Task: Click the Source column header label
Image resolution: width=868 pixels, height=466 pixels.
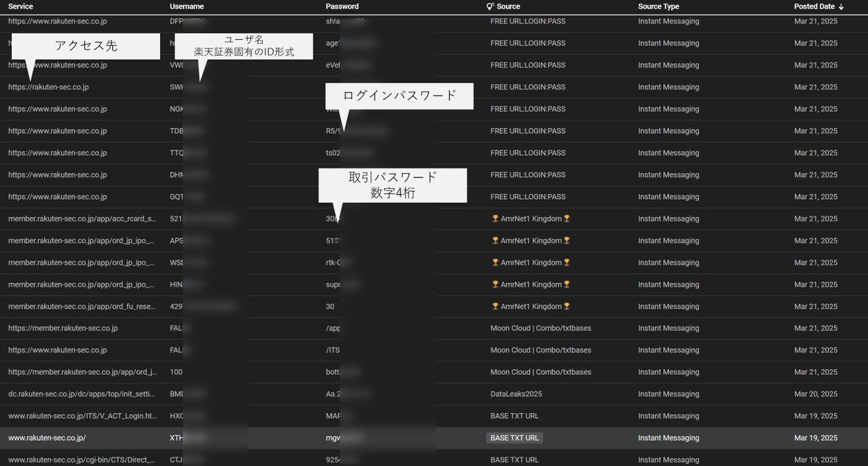Action: pos(508,7)
